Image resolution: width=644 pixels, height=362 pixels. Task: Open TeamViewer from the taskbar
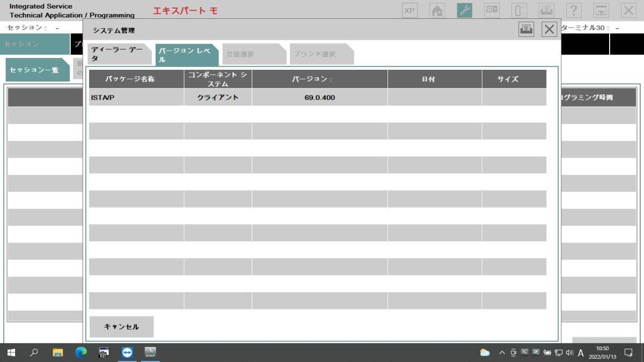coord(127,352)
